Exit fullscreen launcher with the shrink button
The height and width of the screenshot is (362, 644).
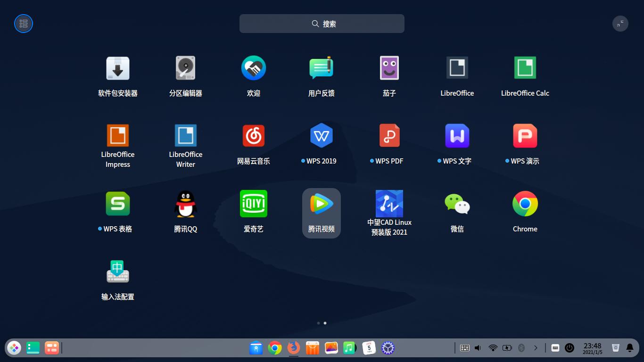620,24
